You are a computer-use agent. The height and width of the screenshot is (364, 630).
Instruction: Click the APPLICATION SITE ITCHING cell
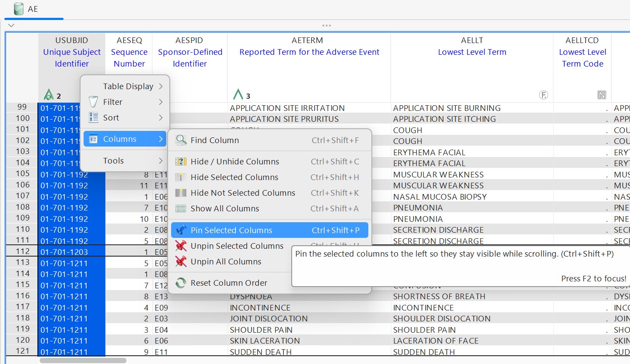point(472,119)
